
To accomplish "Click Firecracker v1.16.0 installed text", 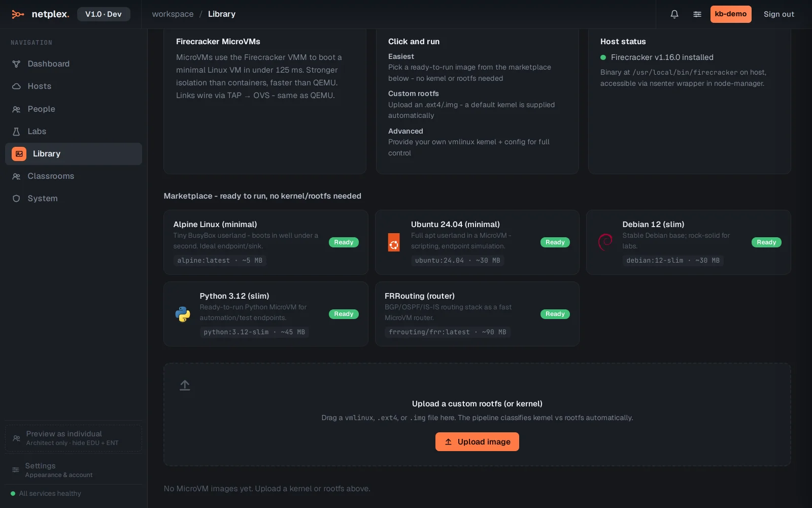I will [662, 57].
